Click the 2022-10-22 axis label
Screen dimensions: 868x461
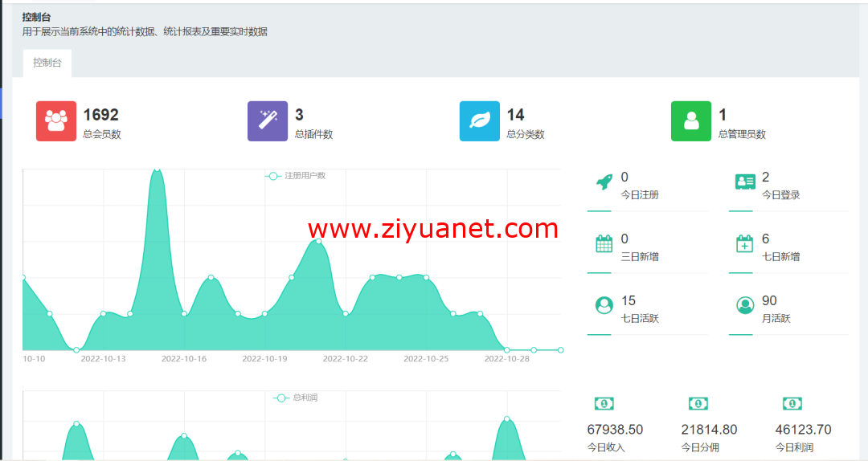346,359
